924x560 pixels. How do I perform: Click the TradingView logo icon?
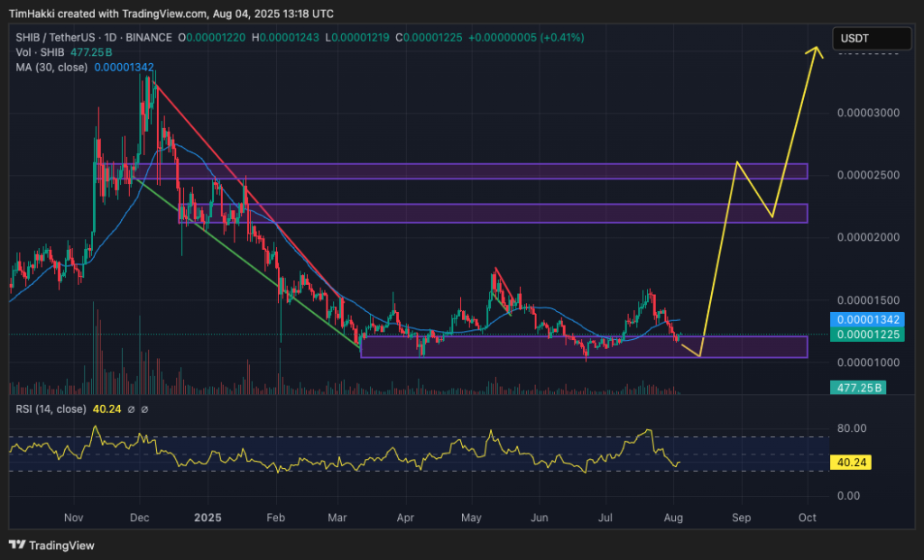tap(19, 546)
